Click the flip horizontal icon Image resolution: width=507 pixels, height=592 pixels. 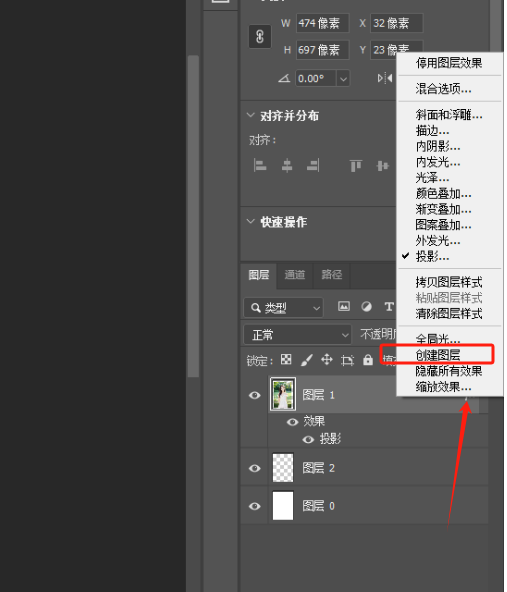click(385, 78)
